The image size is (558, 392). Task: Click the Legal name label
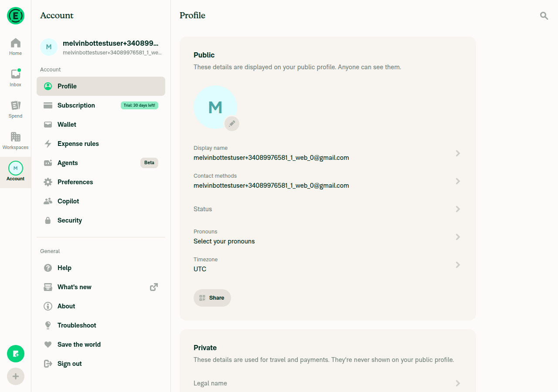(x=210, y=383)
